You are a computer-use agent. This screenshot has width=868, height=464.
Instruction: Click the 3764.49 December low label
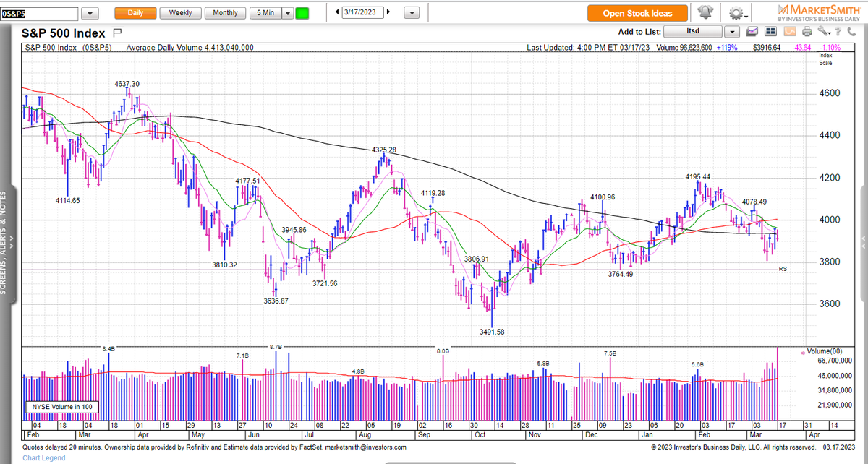(620, 274)
